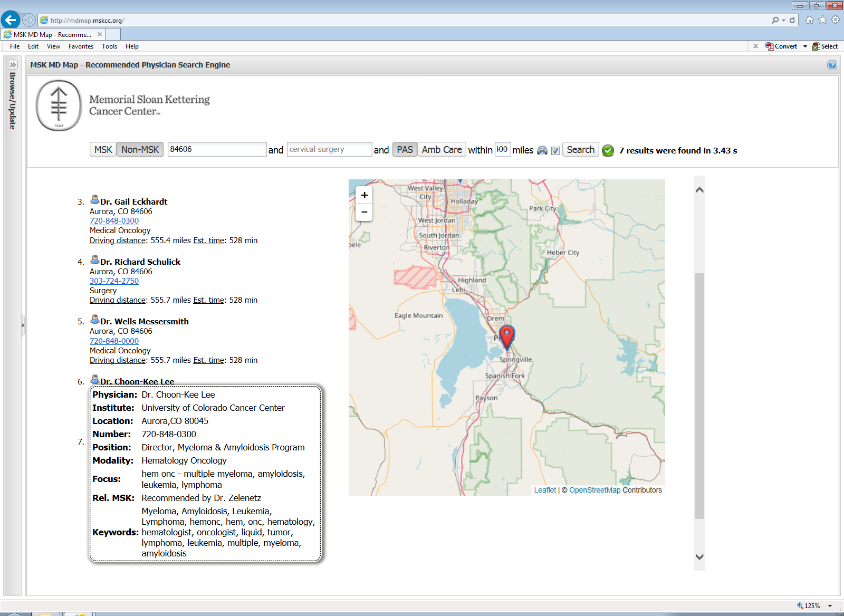
Task: Click the Search button
Action: (580, 150)
